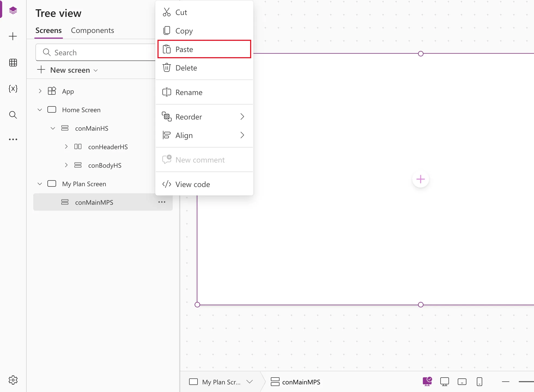
Task: Choose Paste from the context menu
Action: point(204,49)
